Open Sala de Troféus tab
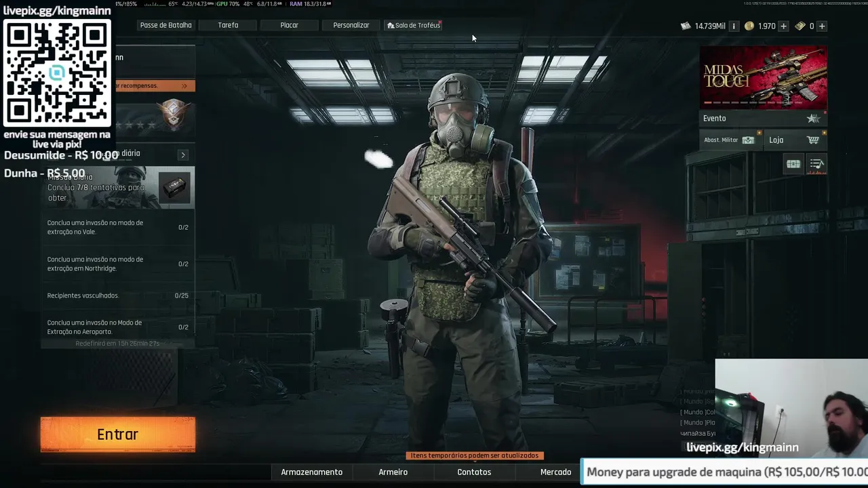 413,25
